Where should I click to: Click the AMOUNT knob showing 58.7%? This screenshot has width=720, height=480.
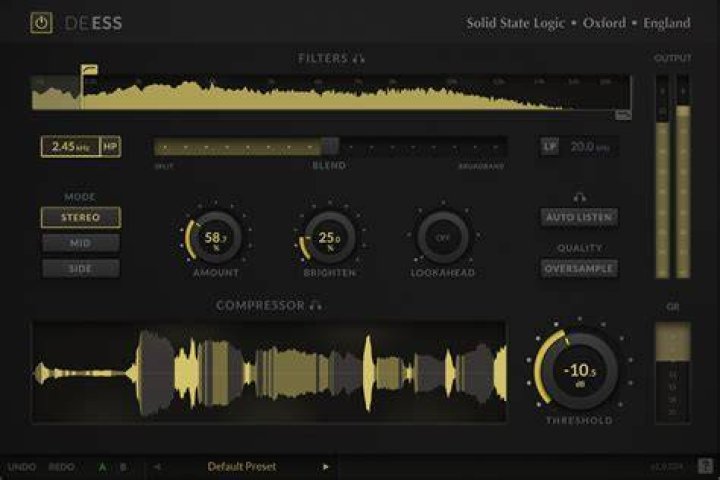coord(216,237)
